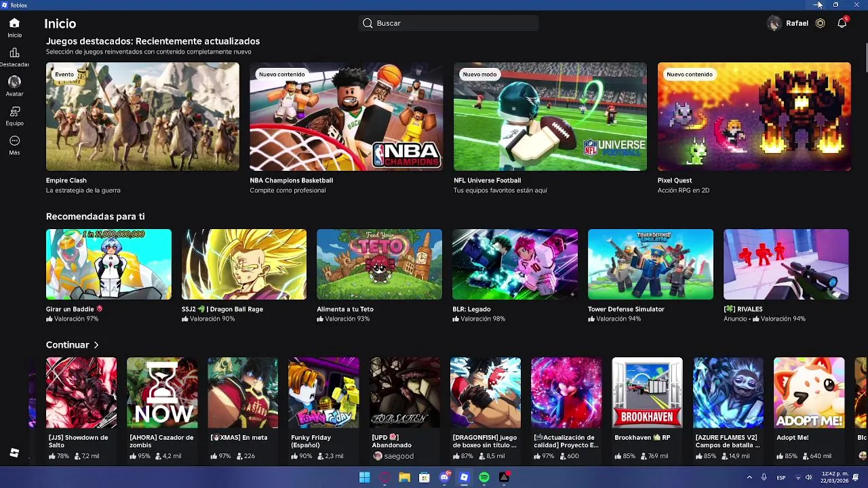
Task: Open the JJS Showdown de Salto thumbnail
Action: pos(81,393)
